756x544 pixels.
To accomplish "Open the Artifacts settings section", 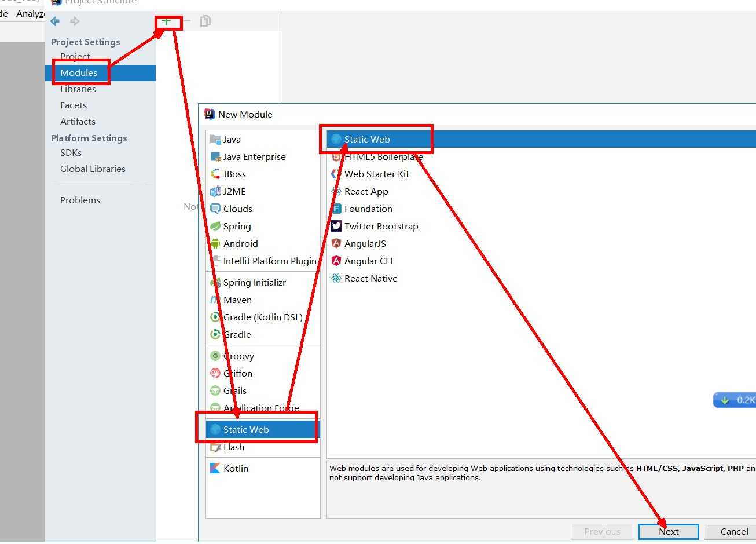I will (x=78, y=121).
